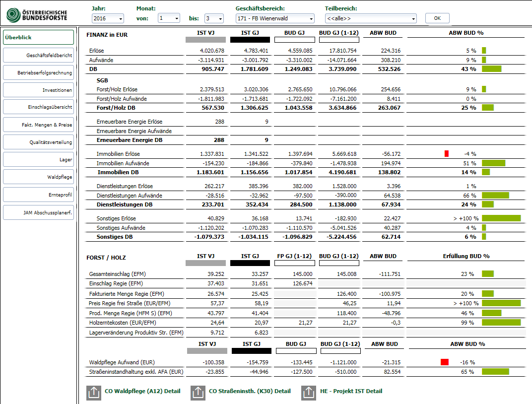Image resolution: width=532 pixels, height=404 pixels.
Task: Click Erneuerbare Energie Erlöse label
Action: point(129,122)
